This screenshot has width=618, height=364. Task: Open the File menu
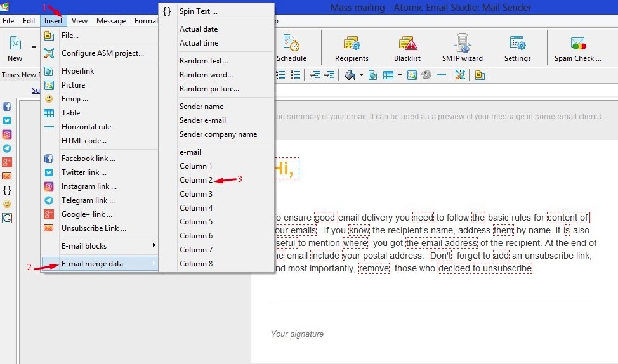point(8,21)
